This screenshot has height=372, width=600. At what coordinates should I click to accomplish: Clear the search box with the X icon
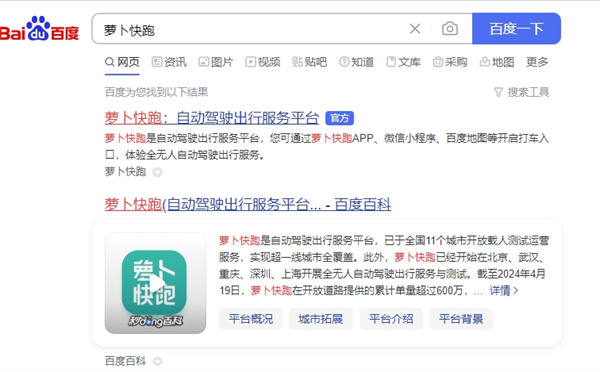click(x=415, y=29)
